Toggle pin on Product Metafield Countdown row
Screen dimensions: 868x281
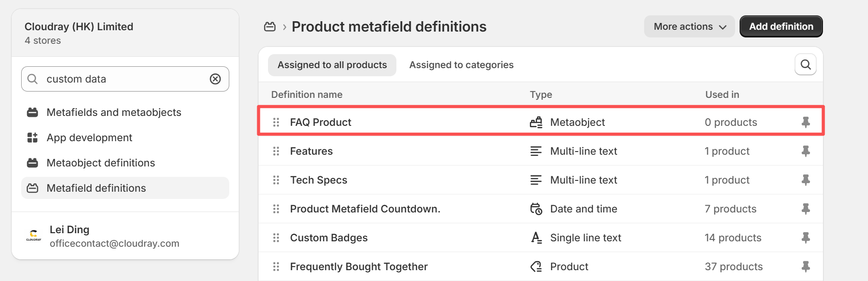click(x=805, y=209)
